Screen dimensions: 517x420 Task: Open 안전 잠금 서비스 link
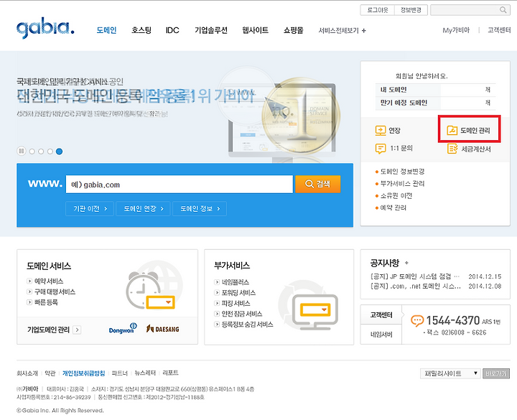point(242,314)
